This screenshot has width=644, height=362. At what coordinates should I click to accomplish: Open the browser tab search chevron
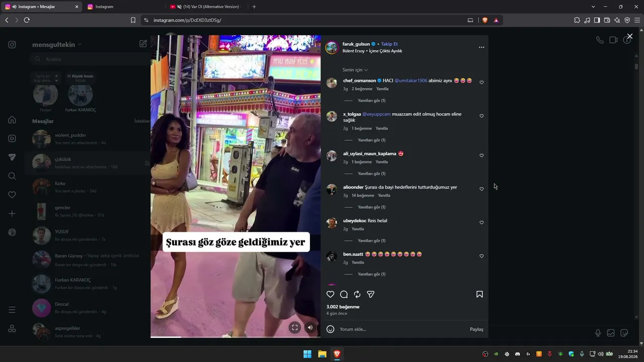[x=593, y=7]
